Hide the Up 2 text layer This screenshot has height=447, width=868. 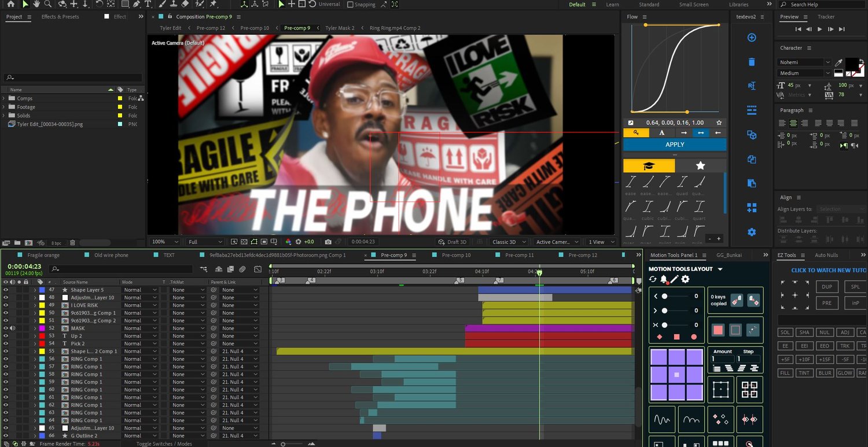pyautogui.click(x=6, y=336)
